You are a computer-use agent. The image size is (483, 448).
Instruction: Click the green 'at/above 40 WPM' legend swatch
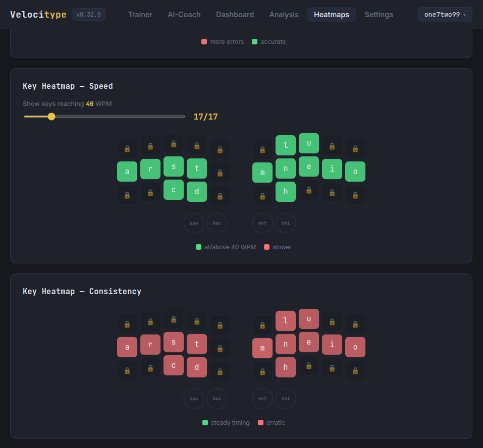click(x=199, y=247)
